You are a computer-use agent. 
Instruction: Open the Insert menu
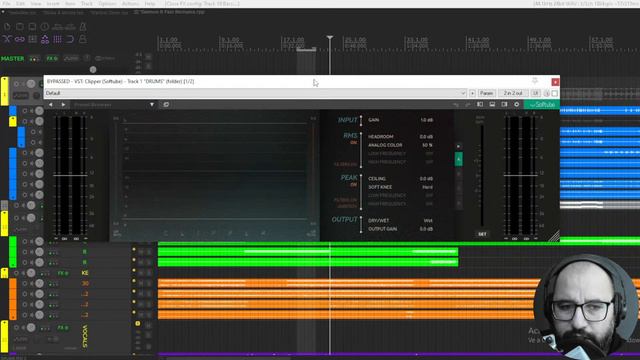click(x=53, y=4)
